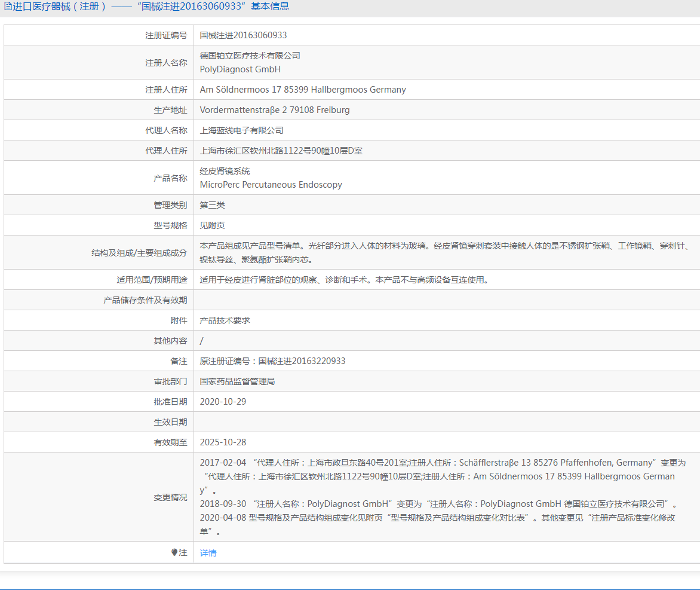Click the 代理人住所 label
This screenshot has height=590, width=700.
tap(166, 151)
